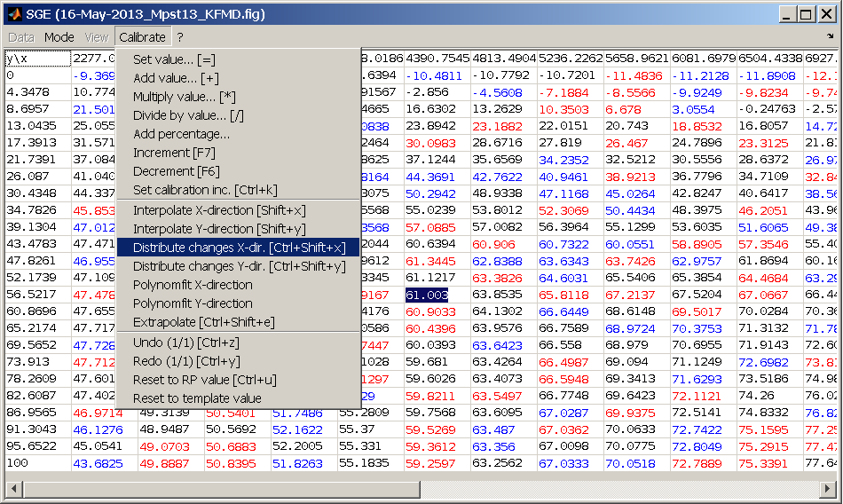This screenshot has width=843, height=504.
Task: Pick Add percentage... from Calibrate menu
Action: pos(181,134)
